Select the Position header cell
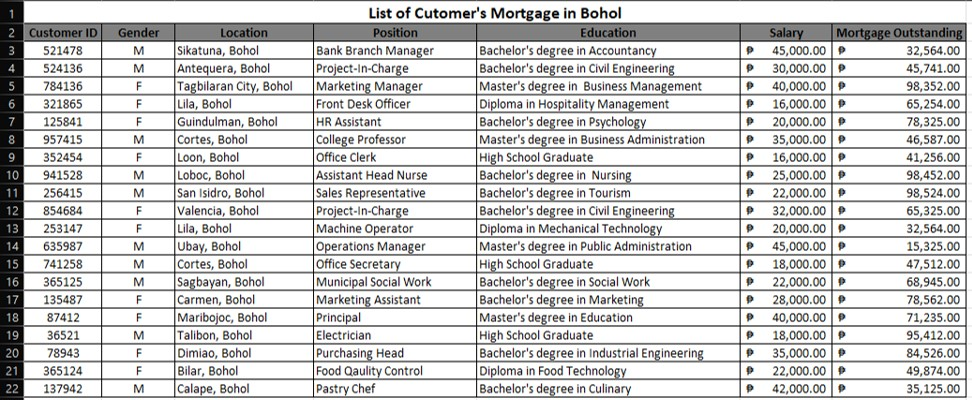Screen dimensions: 972x400 394,33
